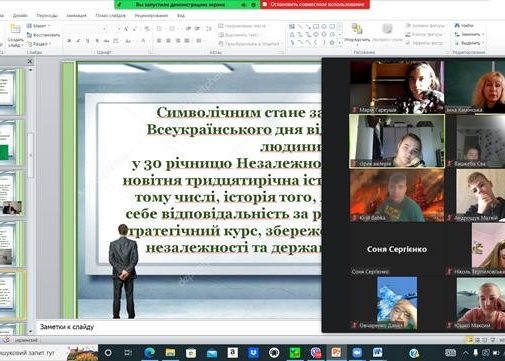Expand the Раздел (Section) dropdown

click(39, 44)
